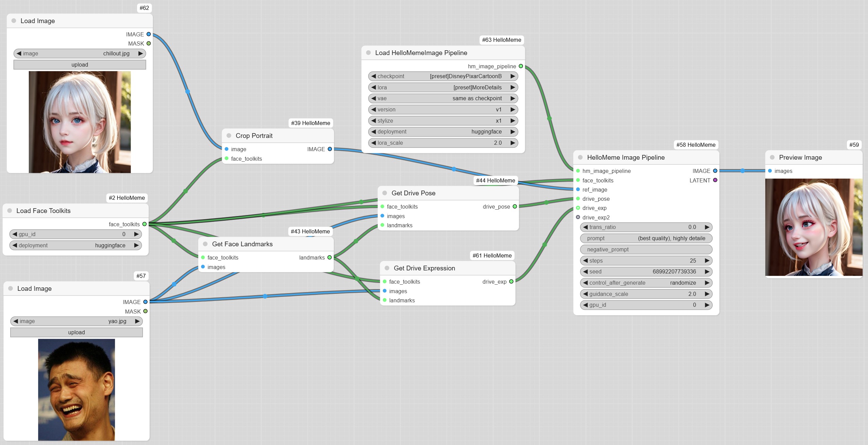
Task: Click the trans_ratio 0.0 slider widget
Action: point(646,227)
